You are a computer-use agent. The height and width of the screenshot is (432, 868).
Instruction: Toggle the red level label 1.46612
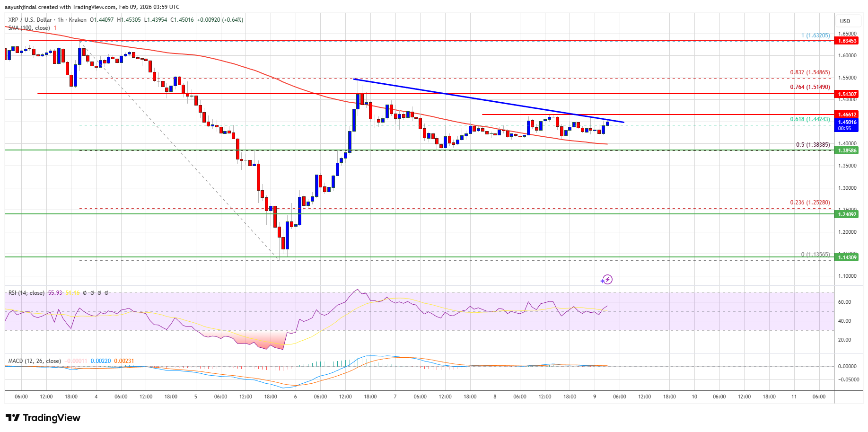846,114
